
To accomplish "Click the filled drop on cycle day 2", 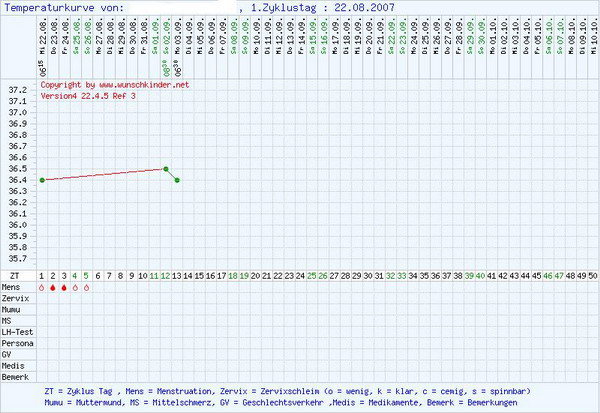I will pos(53,287).
